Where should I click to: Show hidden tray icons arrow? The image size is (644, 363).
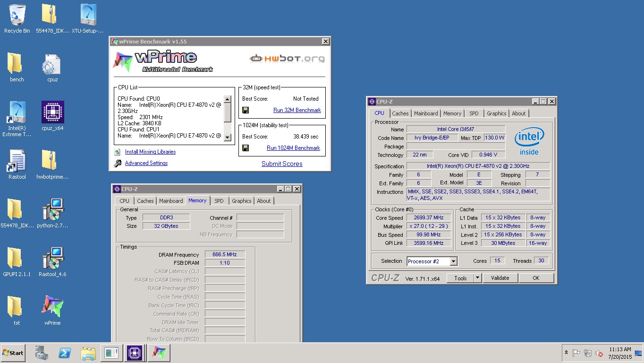pyautogui.click(x=566, y=353)
